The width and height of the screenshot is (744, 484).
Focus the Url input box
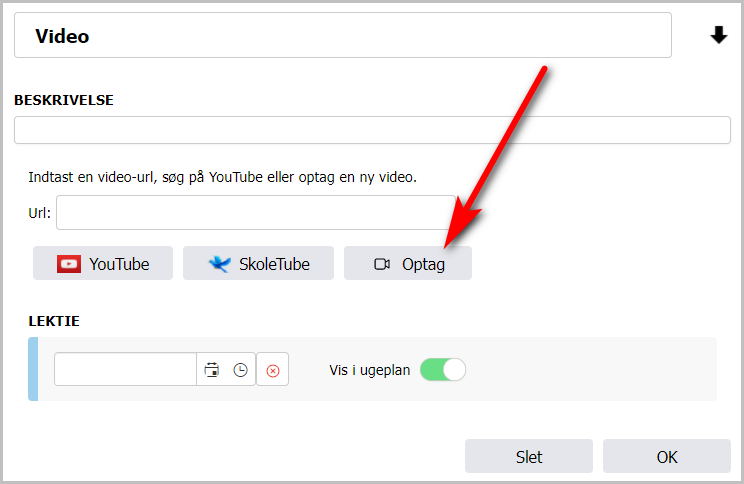(256, 213)
